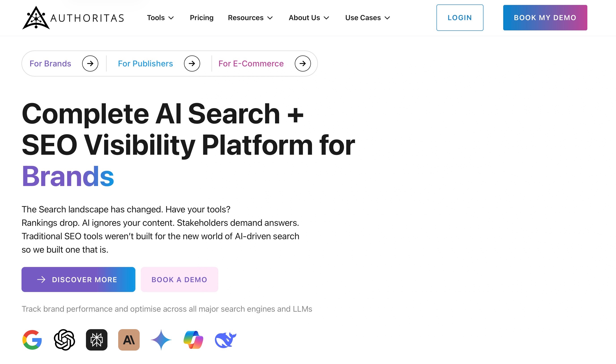This screenshot has width=616, height=364.
Task: Expand the Tools dropdown menu
Action: click(160, 18)
